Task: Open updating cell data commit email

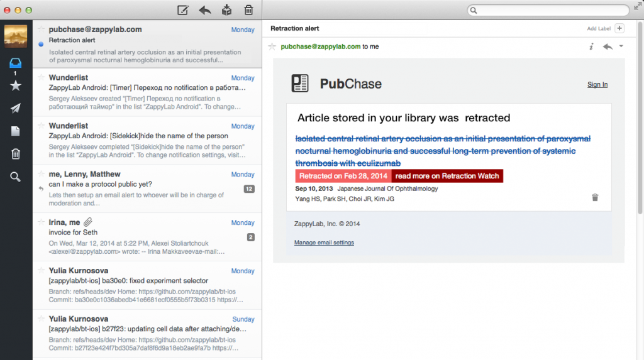Action: click(x=147, y=334)
